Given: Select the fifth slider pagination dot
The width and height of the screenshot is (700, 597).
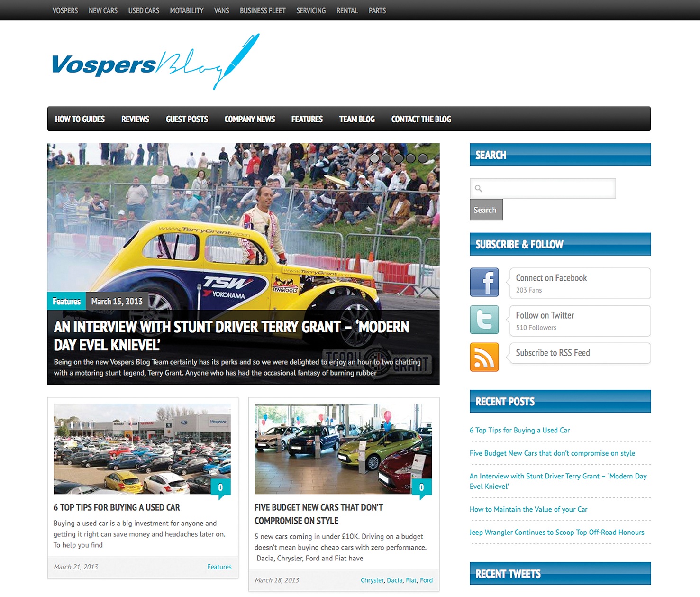Looking at the screenshot, I should (423, 158).
